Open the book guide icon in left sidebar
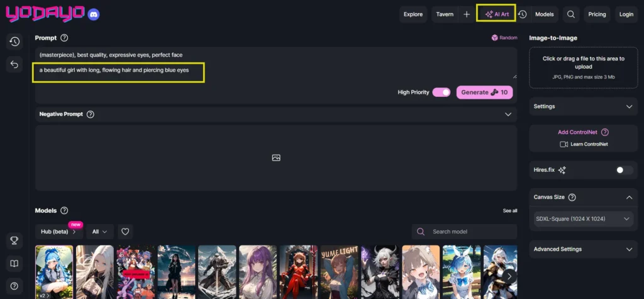 click(x=14, y=264)
